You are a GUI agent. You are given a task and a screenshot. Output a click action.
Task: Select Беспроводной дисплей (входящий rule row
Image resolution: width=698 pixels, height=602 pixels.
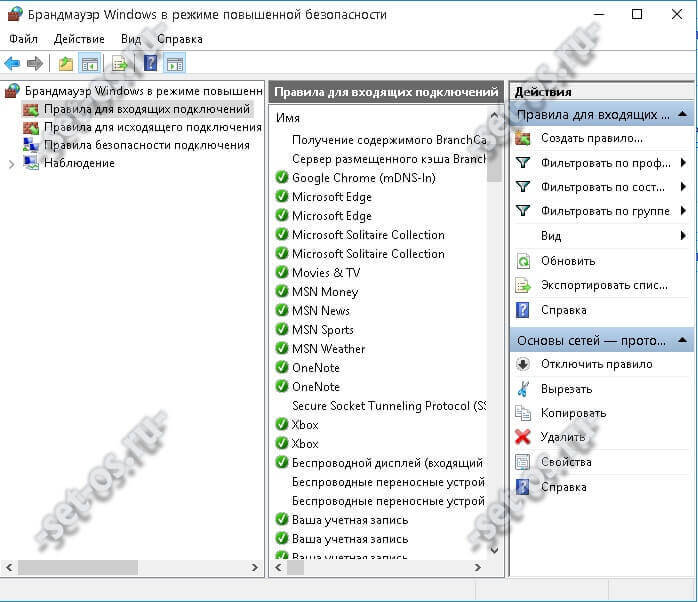[x=380, y=463]
